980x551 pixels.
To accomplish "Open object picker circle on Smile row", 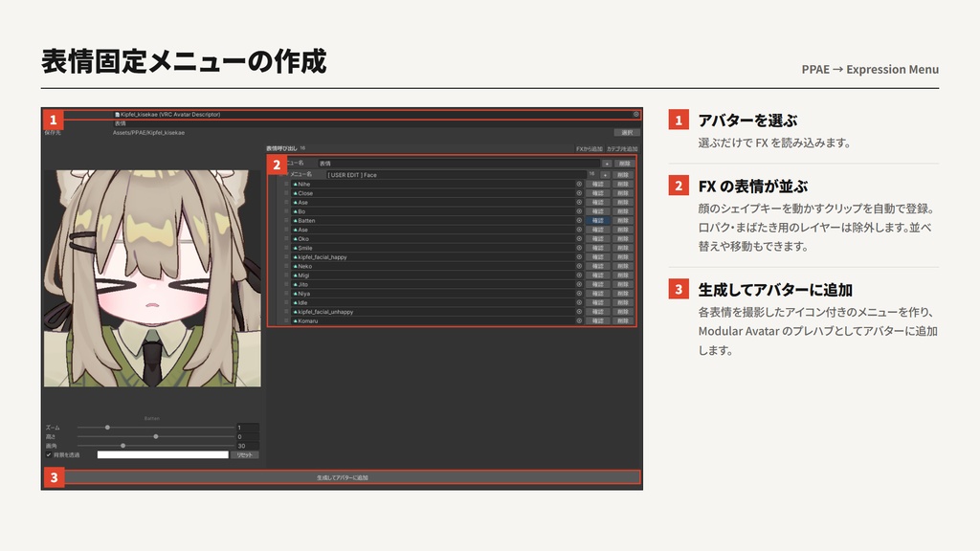I will click(x=579, y=248).
